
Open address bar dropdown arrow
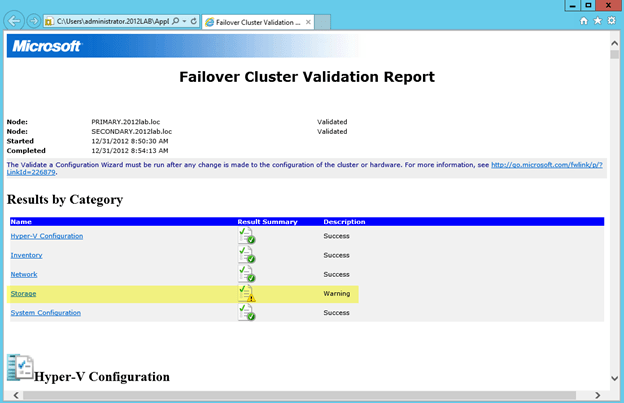[186, 20]
